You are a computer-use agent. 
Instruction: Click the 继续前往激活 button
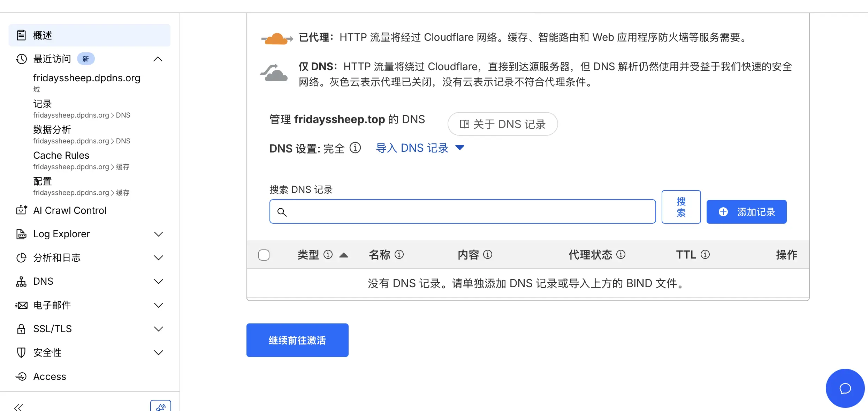tap(297, 340)
